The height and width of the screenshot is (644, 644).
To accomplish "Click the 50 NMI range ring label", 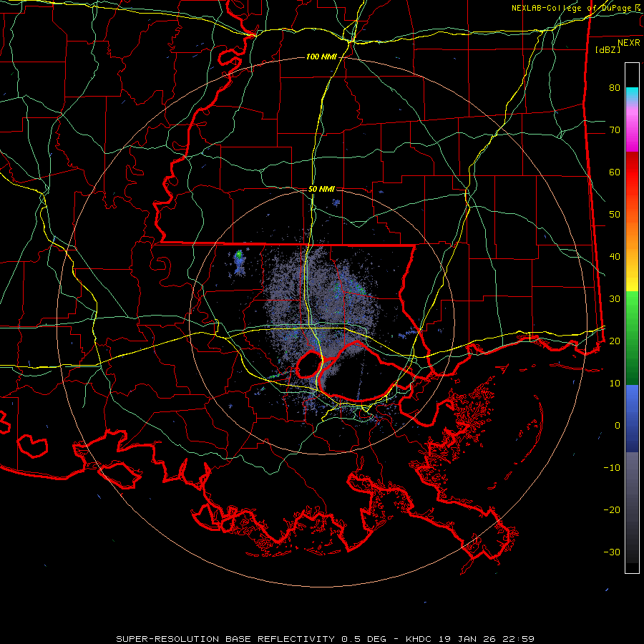I will [x=321, y=189].
